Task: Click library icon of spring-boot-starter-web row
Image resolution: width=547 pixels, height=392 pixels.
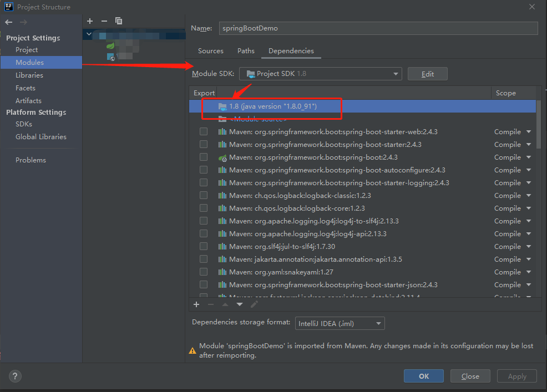Action: (x=222, y=132)
